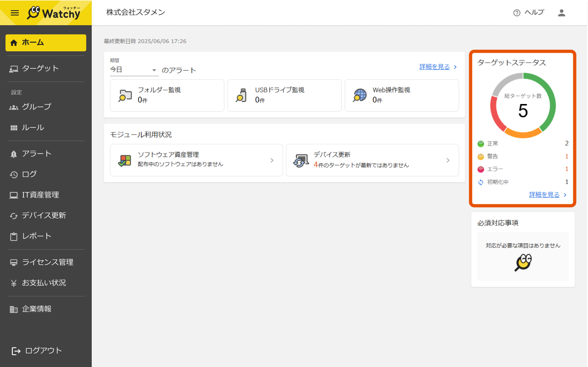Viewport: 588px width, 367px height.
Task: Click the orange 警告 donut segment
Action: pos(523,134)
